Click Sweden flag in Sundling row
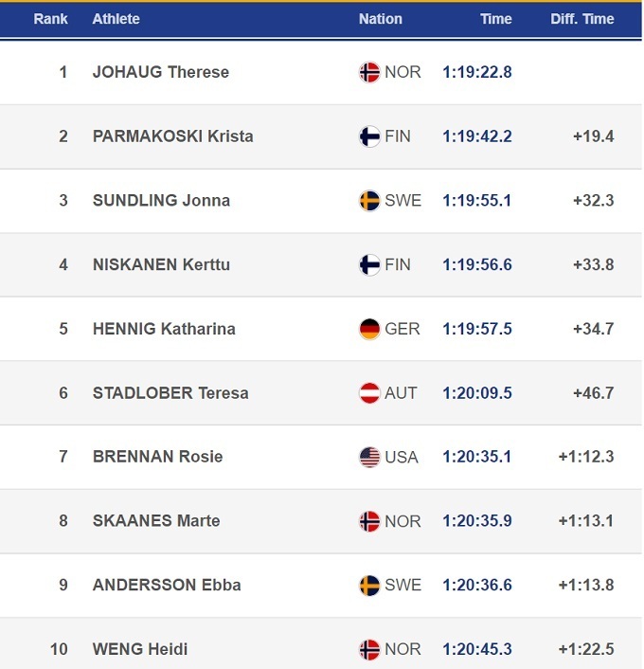 coord(369,201)
